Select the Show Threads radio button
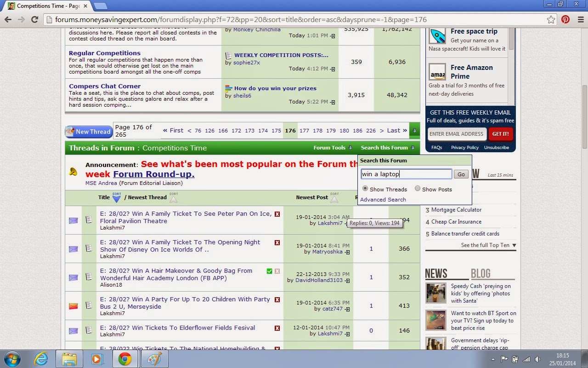The height and width of the screenshot is (368, 588). pyautogui.click(x=365, y=189)
